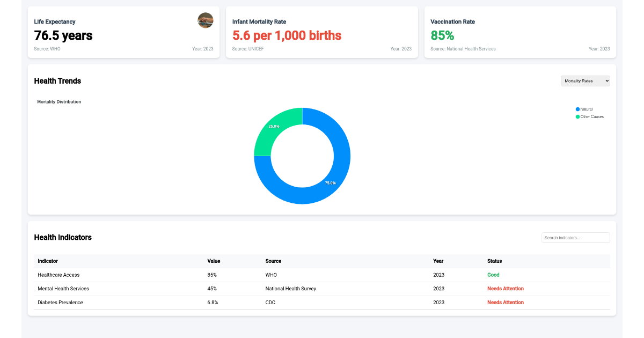Click the red Infant Mortality Rate value
644x338 pixels.
point(287,35)
